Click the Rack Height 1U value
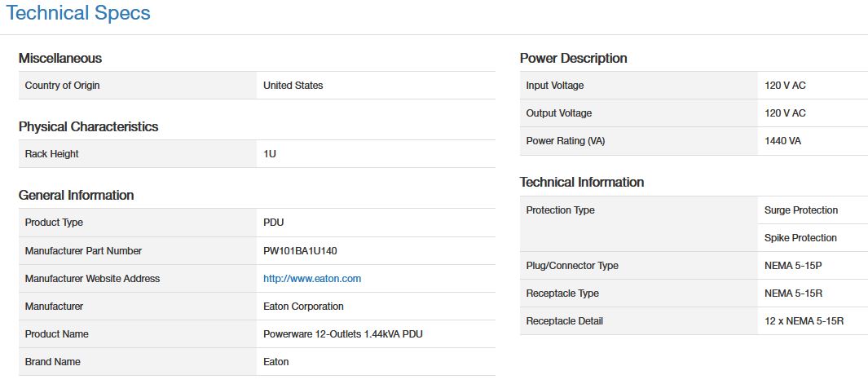 click(270, 154)
